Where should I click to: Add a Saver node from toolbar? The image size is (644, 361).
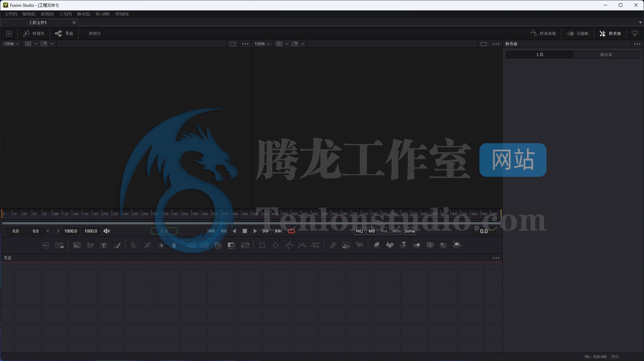click(60, 245)
